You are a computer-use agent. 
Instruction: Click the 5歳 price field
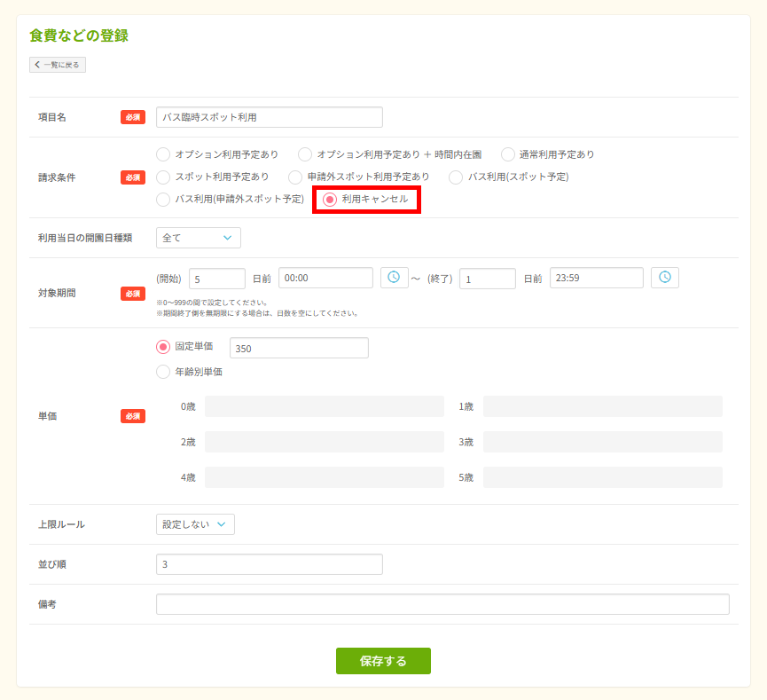tap(603, 477)
